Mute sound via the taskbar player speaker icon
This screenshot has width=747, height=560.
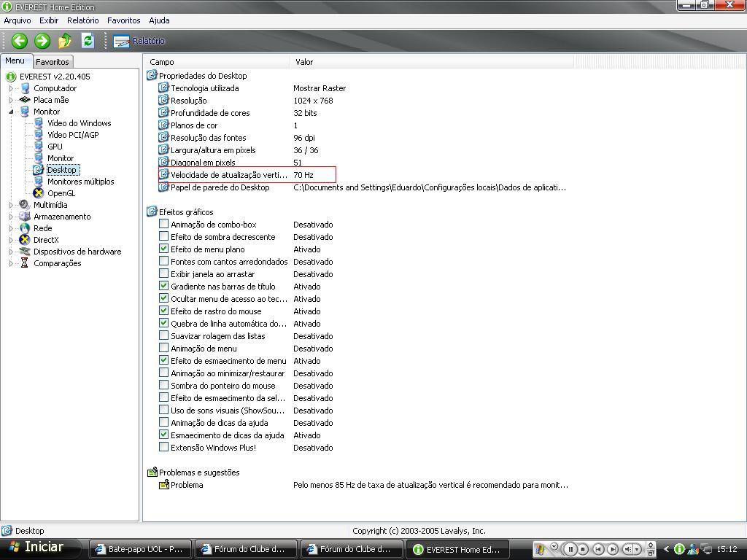click(x=628, y=550)
